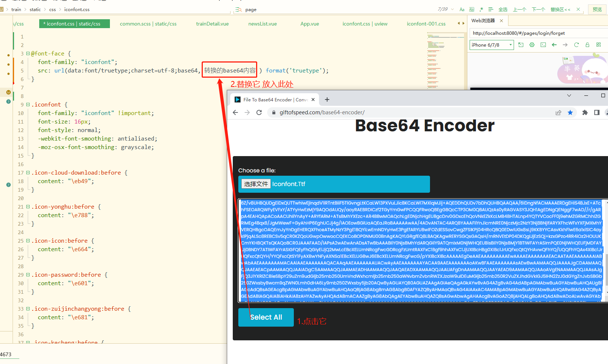Go back in the built-in Web浏览器

[554, 45]
